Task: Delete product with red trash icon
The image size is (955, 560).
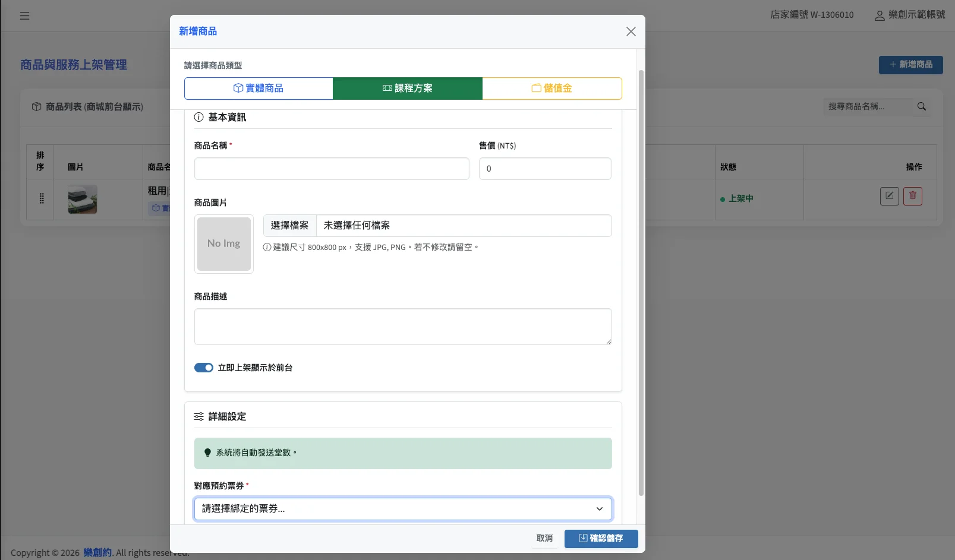Action: (912, 196)
